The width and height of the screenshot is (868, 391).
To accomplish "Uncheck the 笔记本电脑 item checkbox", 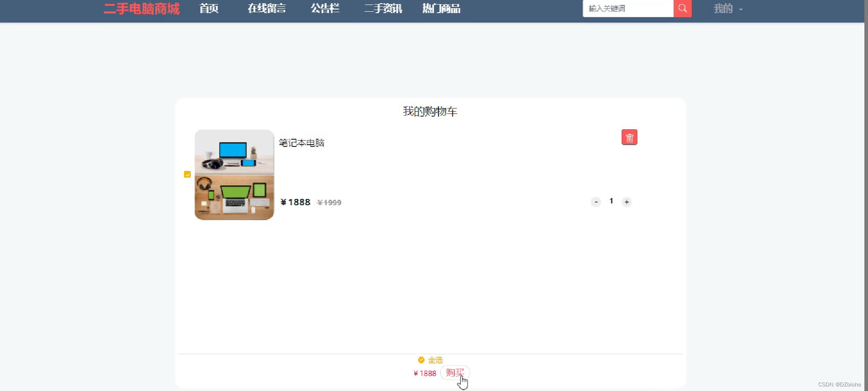I will (187, 174).
